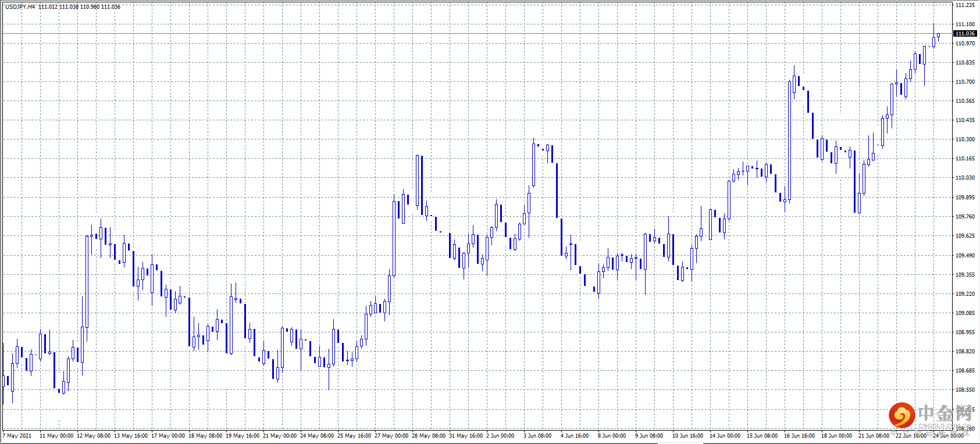Click the 28 May 08:00 time label
Screen dimensions: 980x444
(429, 436)
